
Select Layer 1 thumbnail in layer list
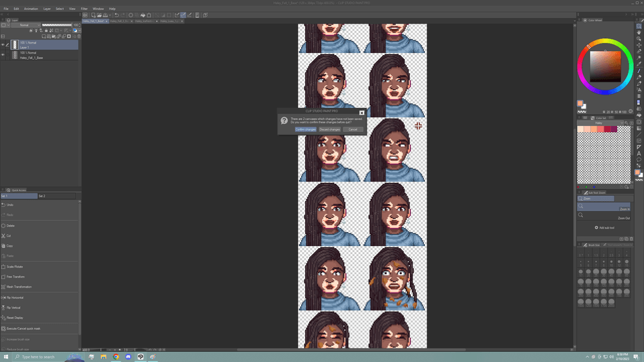[15, 45]
